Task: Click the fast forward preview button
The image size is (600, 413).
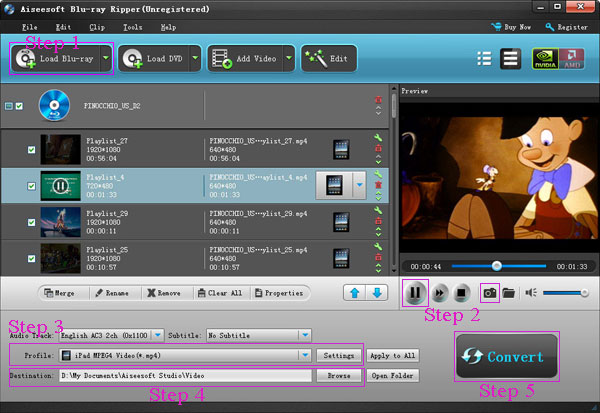Action: (x=439, y=293)
